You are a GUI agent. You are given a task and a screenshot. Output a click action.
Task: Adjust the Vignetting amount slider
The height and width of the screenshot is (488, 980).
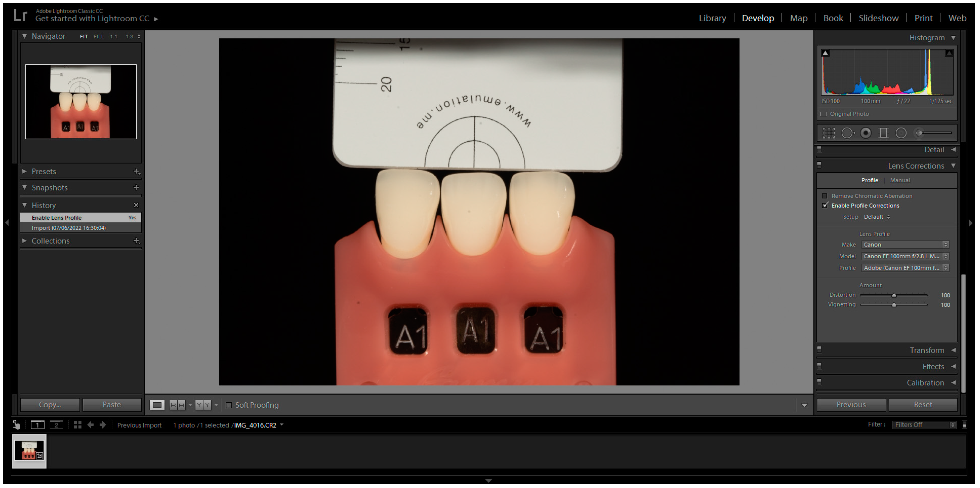pos(894,305)
